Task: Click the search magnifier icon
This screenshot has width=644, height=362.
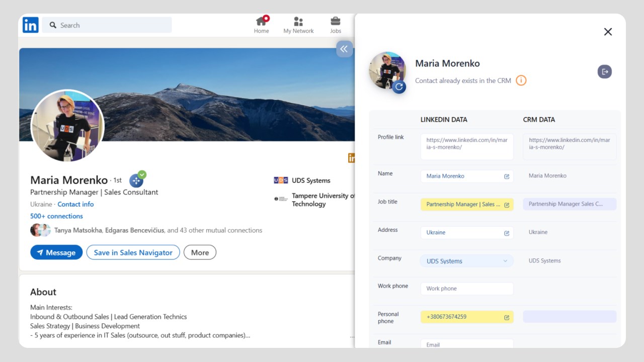Action: tap(53, 25)
